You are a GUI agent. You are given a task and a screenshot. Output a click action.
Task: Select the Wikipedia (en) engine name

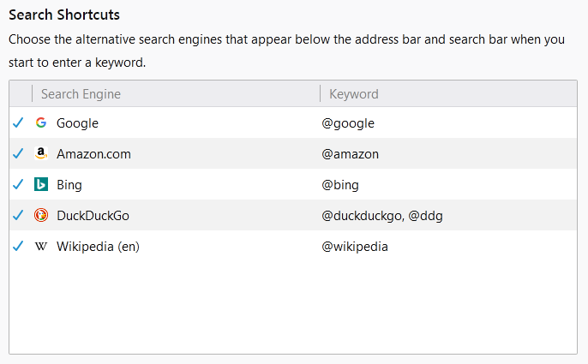click(98, 247)
